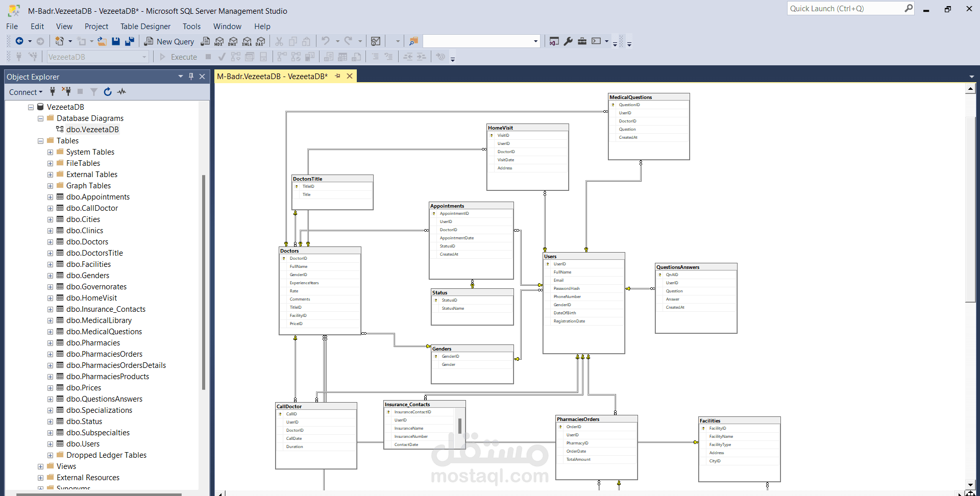The image size is (980, 496).
Task: Click the Refresh icon in Object Explorer
Action: 108,92
